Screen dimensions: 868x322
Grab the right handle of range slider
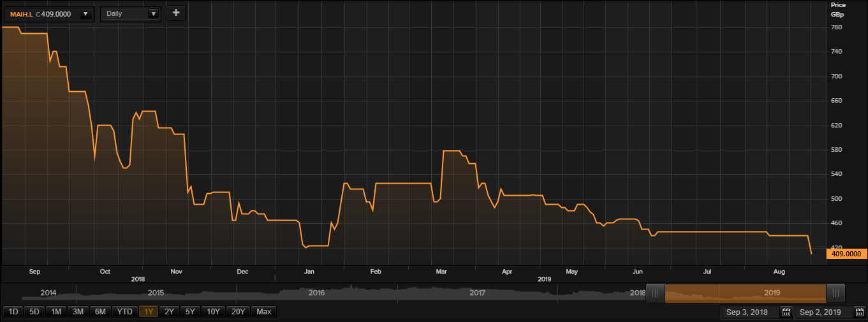pyautogui.click(x=835, y=293)
